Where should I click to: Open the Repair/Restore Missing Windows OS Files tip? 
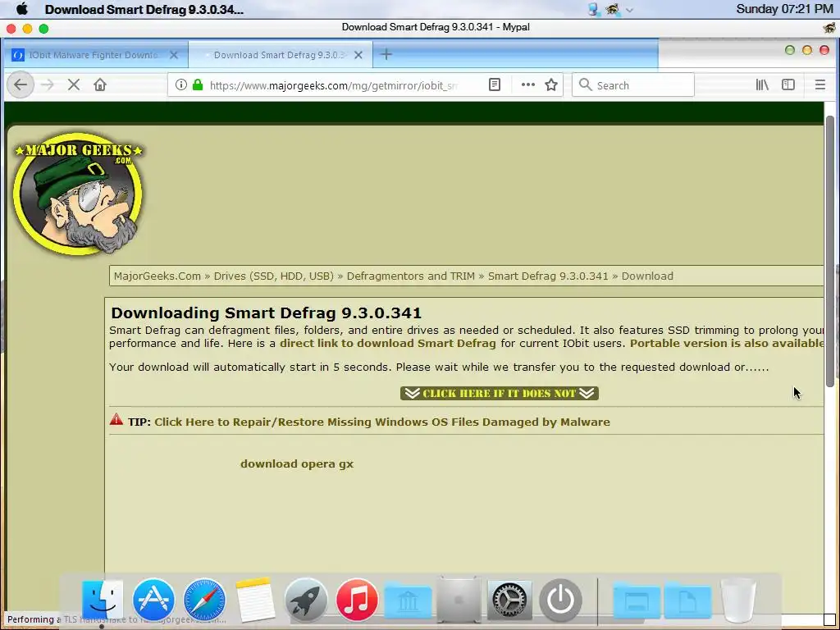382,422
